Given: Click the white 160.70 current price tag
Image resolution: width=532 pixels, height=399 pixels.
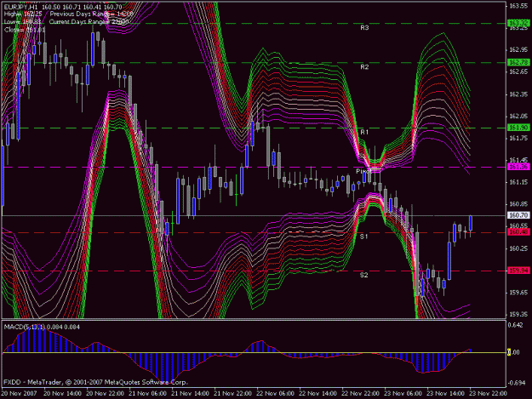Looking at the screenshot, I should [x=518, y=215].
